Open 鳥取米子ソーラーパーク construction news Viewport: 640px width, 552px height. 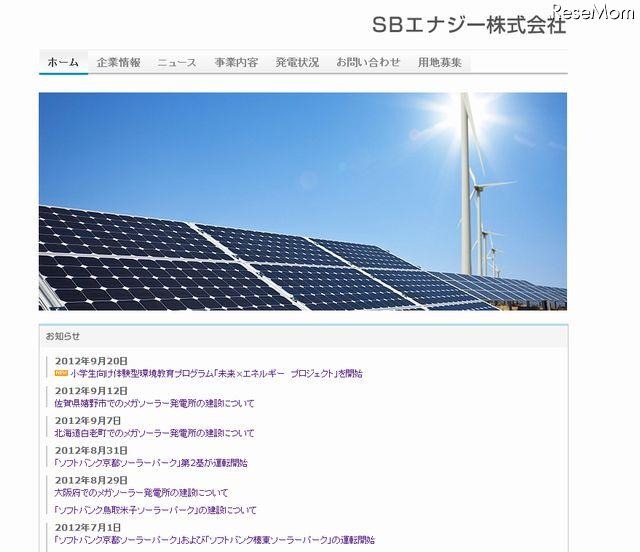[x=156, y=510]
